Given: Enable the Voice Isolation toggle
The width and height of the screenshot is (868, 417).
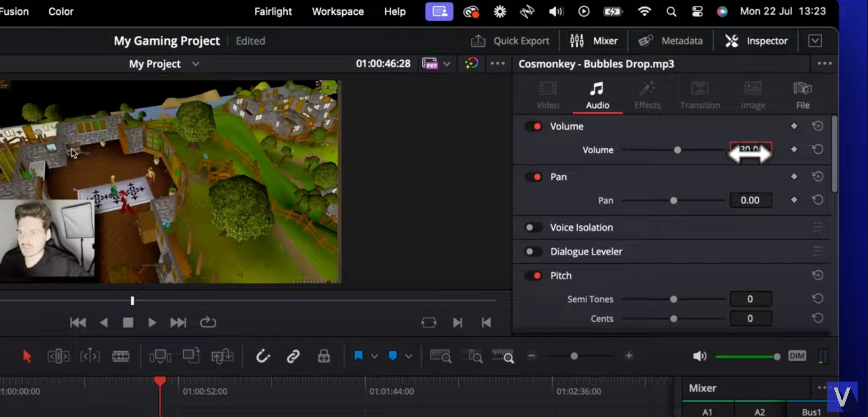Looking at the screenshot, I should 533,227.
